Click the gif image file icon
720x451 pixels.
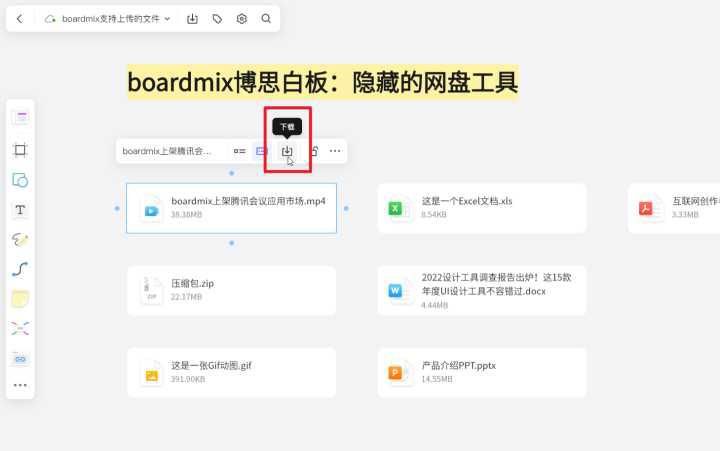tap(151, 374)
